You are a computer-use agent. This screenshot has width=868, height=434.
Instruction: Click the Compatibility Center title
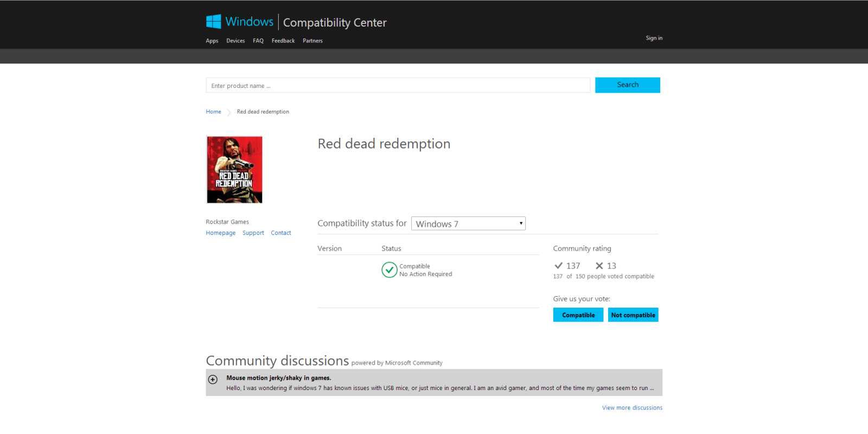click(x=335, y=23)
